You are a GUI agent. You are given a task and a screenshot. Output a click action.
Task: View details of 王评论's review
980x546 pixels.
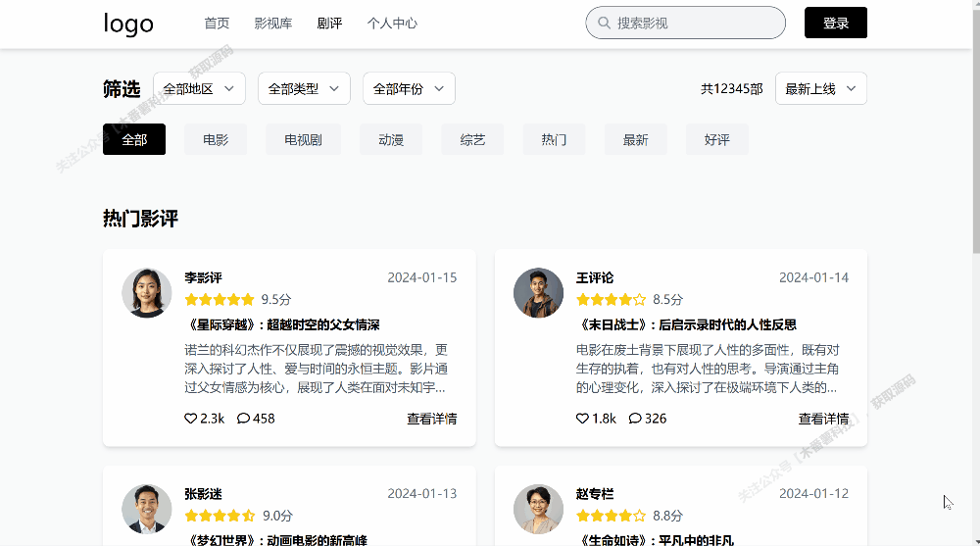(x=824, y=419)
